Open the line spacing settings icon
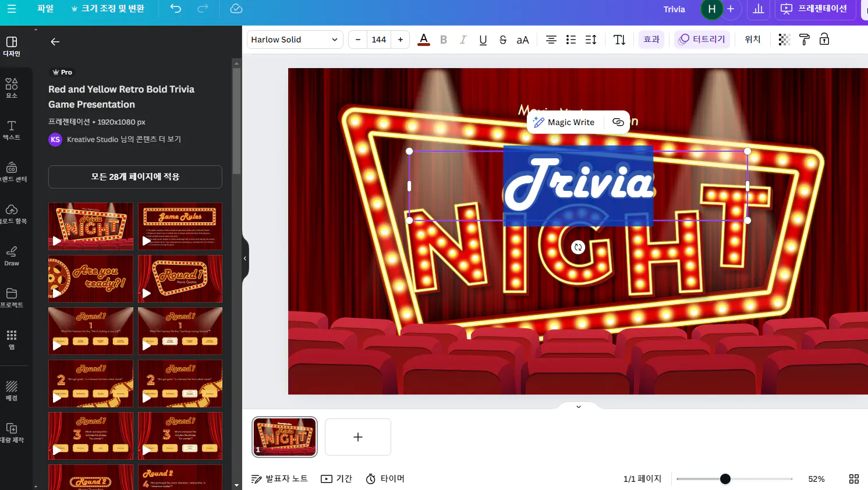The width and height of the screenshot is (868, 490). (x=591, y=40)
